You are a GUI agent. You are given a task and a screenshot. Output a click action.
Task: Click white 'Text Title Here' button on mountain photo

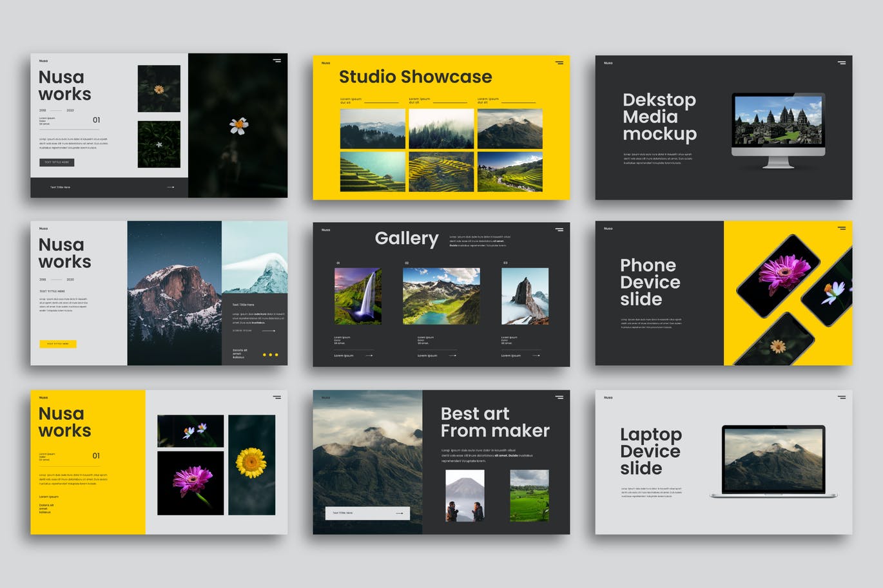pos(367,513)
